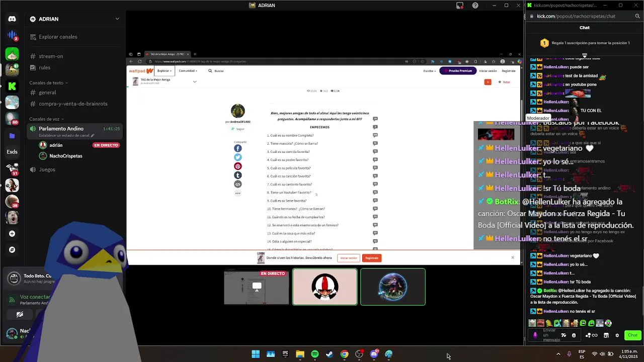
Task: Click the pink microphone icon in chat input
Action: pyautogui.click(x=535, y=335)
